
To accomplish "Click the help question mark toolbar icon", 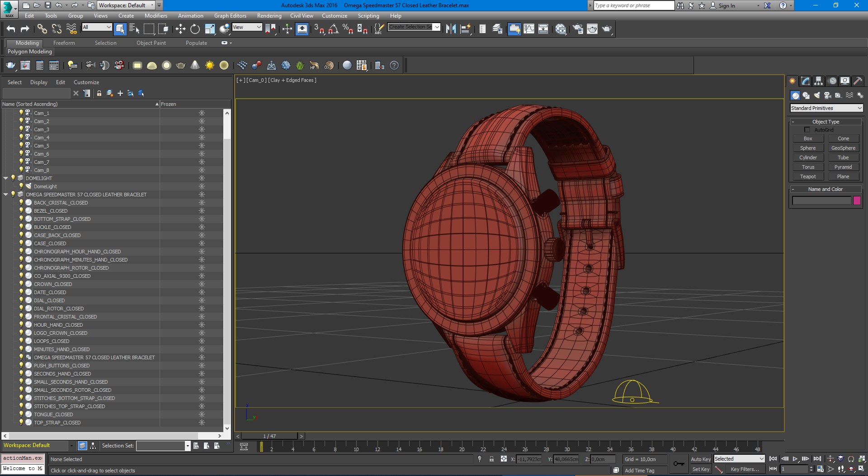I will [x=394, y=66].
